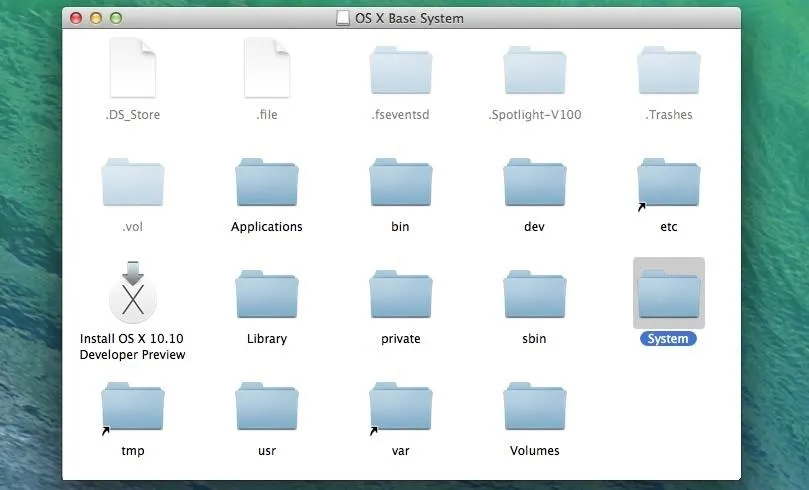
Task: Zoom the window with the green button
Action: [x=116, y=18]
